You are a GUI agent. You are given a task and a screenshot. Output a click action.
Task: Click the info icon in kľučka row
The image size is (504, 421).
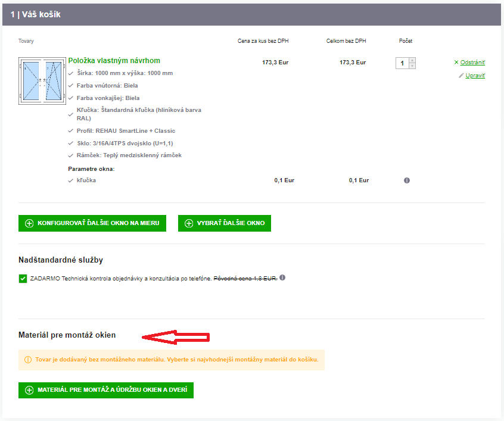[407, 180]
